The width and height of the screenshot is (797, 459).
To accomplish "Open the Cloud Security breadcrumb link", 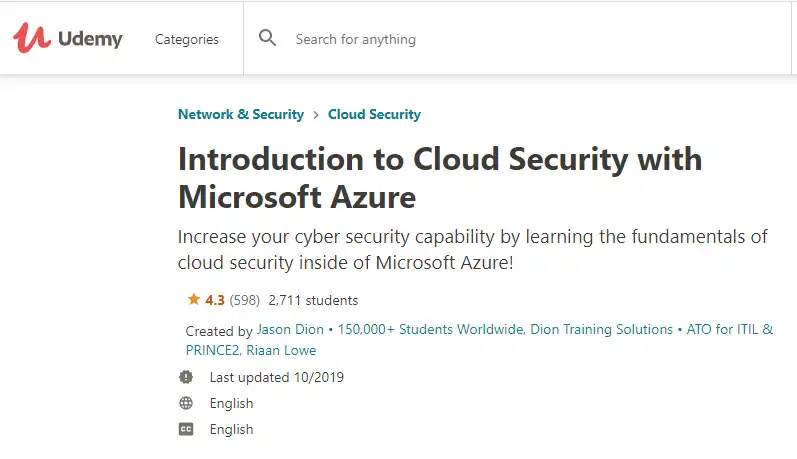I will [x=374, y=114].
